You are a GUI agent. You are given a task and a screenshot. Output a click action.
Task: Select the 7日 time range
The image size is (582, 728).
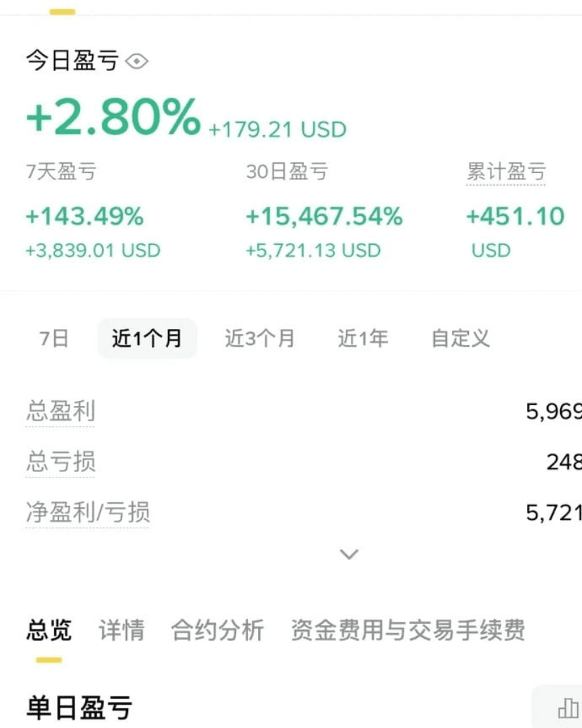click(54, 338)
